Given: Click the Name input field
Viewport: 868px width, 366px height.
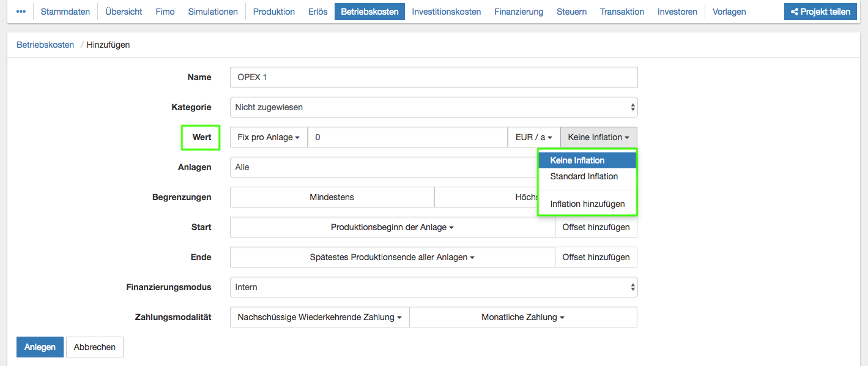Looking at the screenshot, I should click(434, 77).
